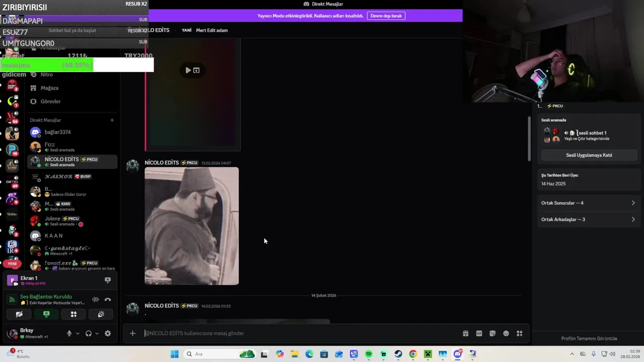Disconnect from voice with hang-up icon
644x362 pixels.
click(x=108, y=300)
